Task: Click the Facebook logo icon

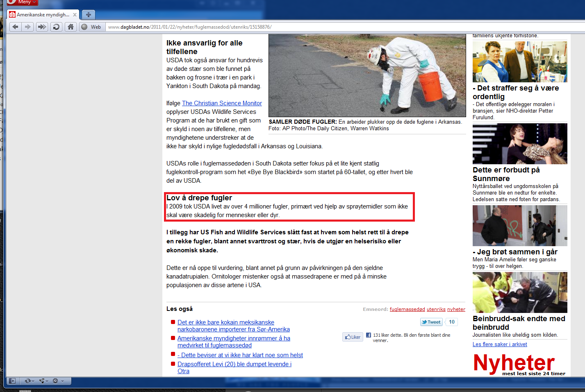Action: (369, 335)
